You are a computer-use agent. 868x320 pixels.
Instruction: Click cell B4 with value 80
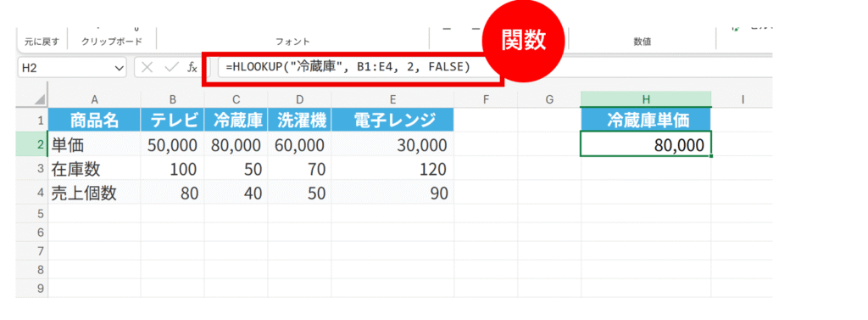pos(173,193)
